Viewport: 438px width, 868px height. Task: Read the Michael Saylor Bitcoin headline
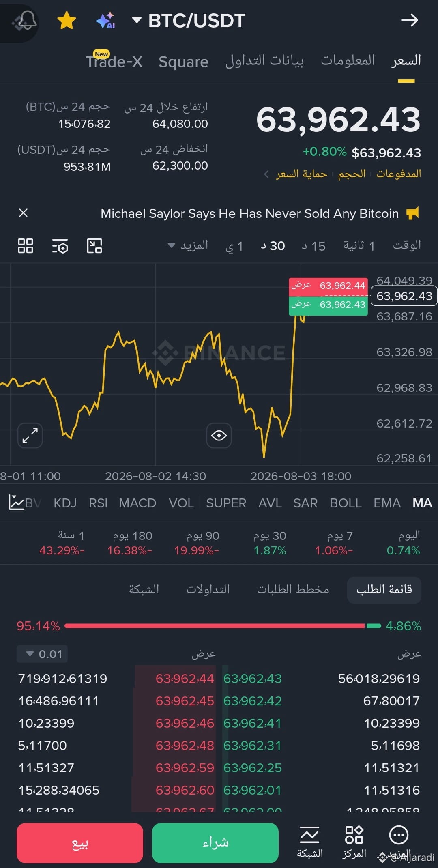pos(250,213)
